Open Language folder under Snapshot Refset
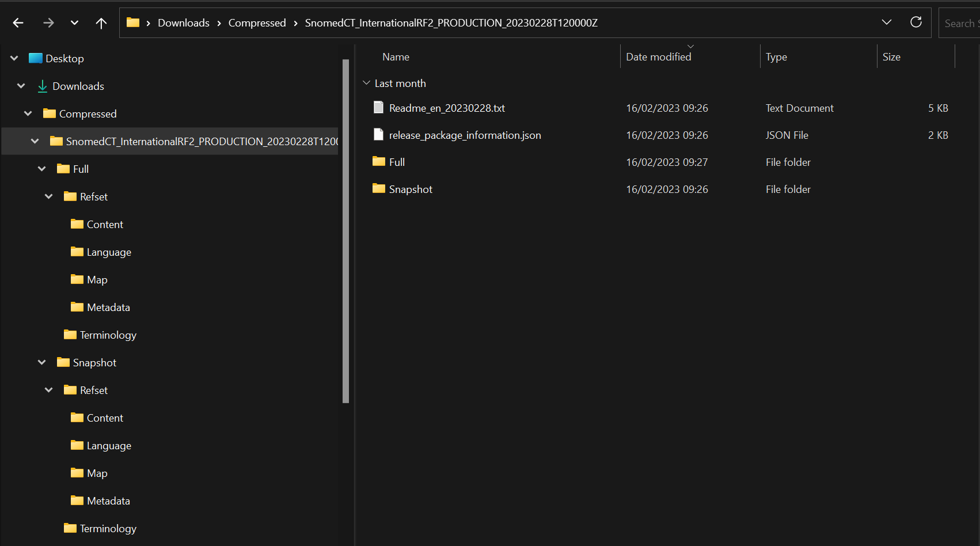This screenshot has height=546, width=980. point(109,446)
